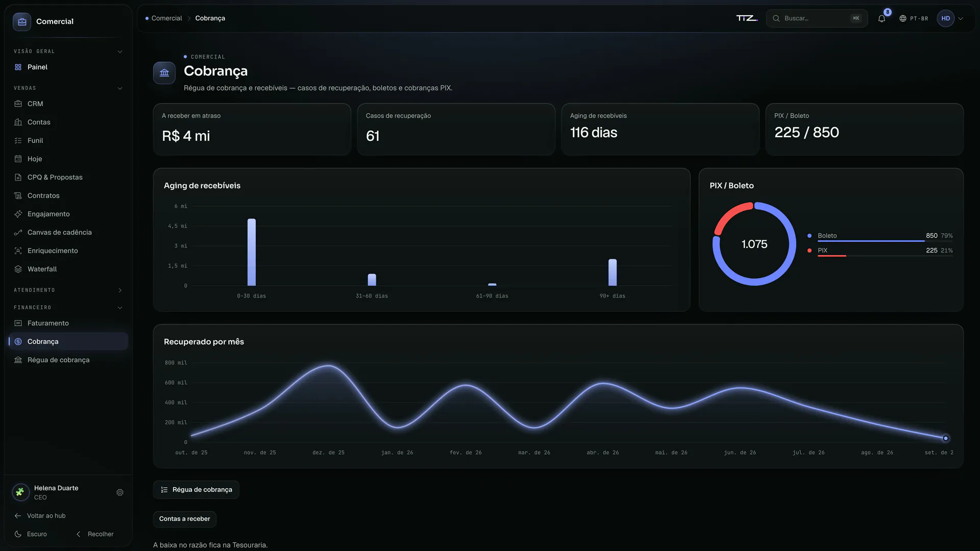The image size is (980, 551).
Task: Click the 90+ dias bar in Aging chart
Action: point(612,272)
